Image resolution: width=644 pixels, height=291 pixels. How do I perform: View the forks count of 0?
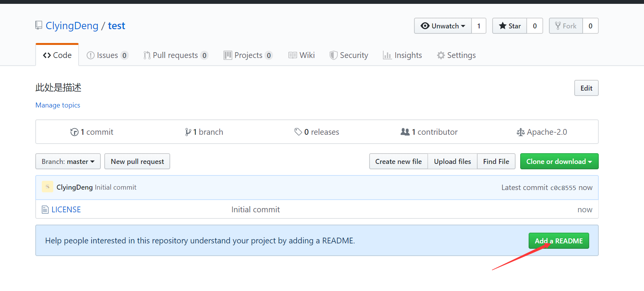pos(590,26)
